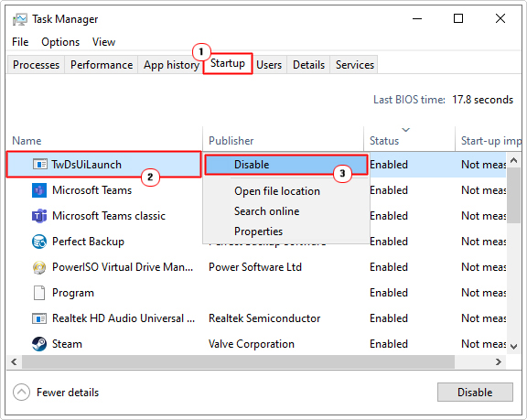527x420 pixels.
Task: Click the Realtek HD Audio Universal icon
Action: tap(39, 318)
